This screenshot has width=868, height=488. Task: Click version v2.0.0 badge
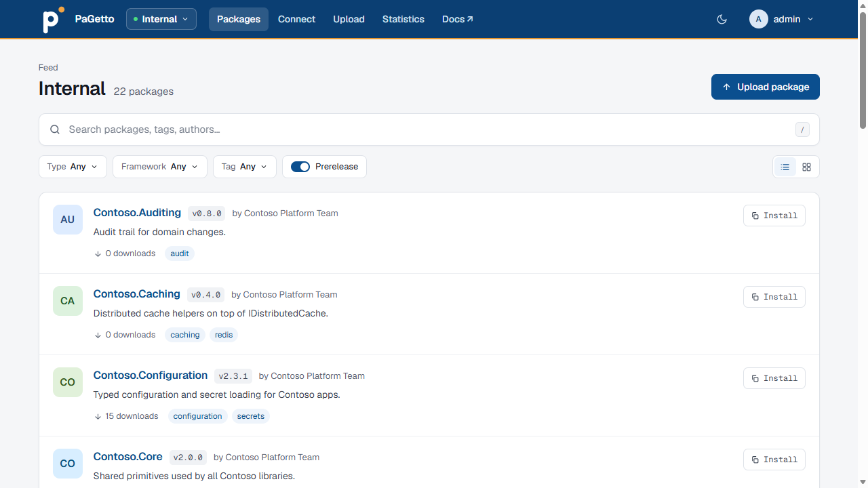[x=188, y=457]
